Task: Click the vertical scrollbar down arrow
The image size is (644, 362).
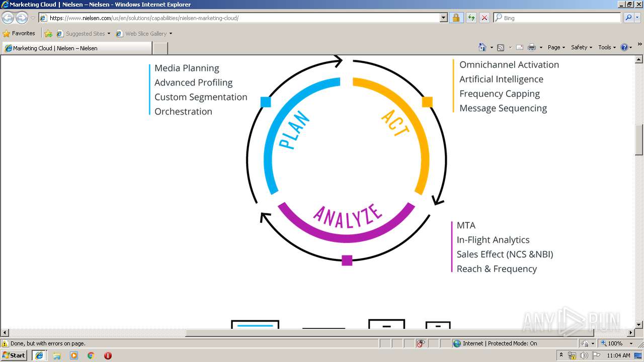Action: point(639,325)
